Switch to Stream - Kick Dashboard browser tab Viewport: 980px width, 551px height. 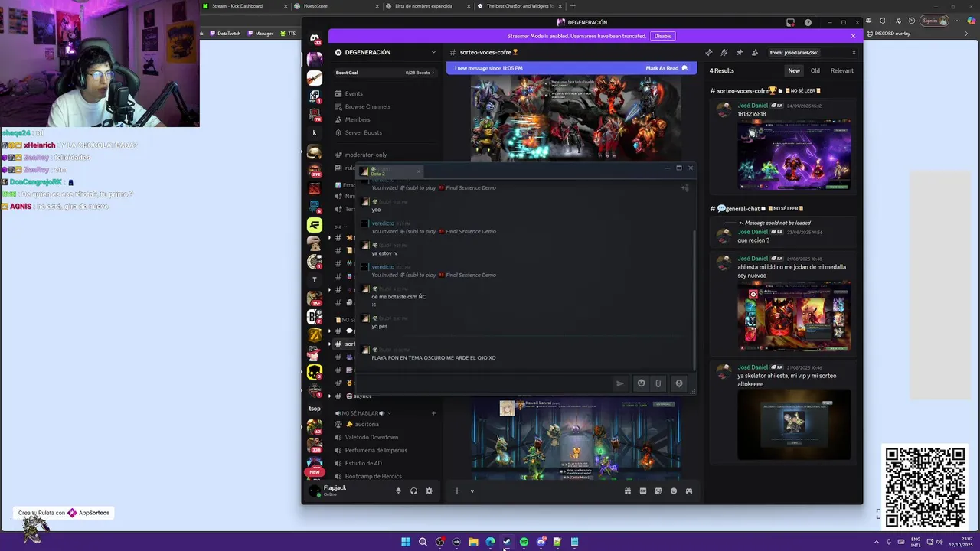243,6
